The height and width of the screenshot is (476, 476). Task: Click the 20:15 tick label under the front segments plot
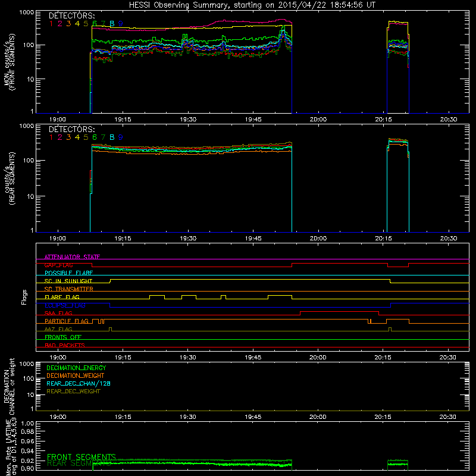point(383,120)
